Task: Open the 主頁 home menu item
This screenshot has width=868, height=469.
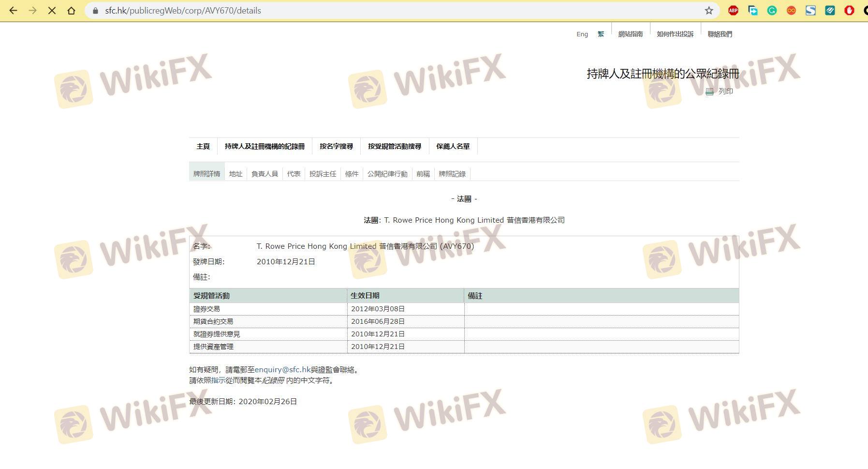Action: 203,146
